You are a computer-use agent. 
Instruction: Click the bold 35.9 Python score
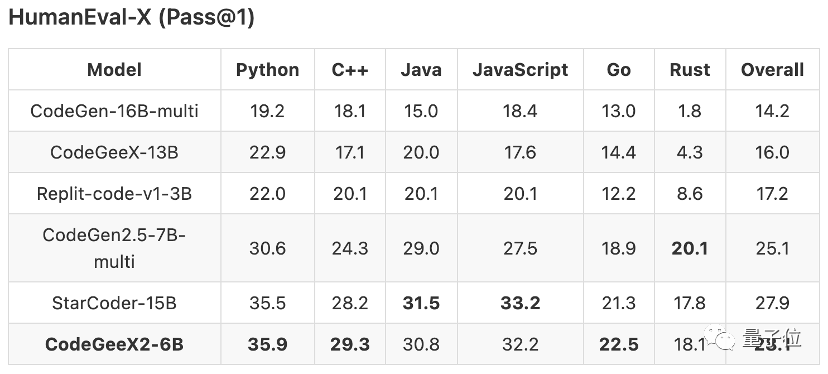(x=267, y=344)
